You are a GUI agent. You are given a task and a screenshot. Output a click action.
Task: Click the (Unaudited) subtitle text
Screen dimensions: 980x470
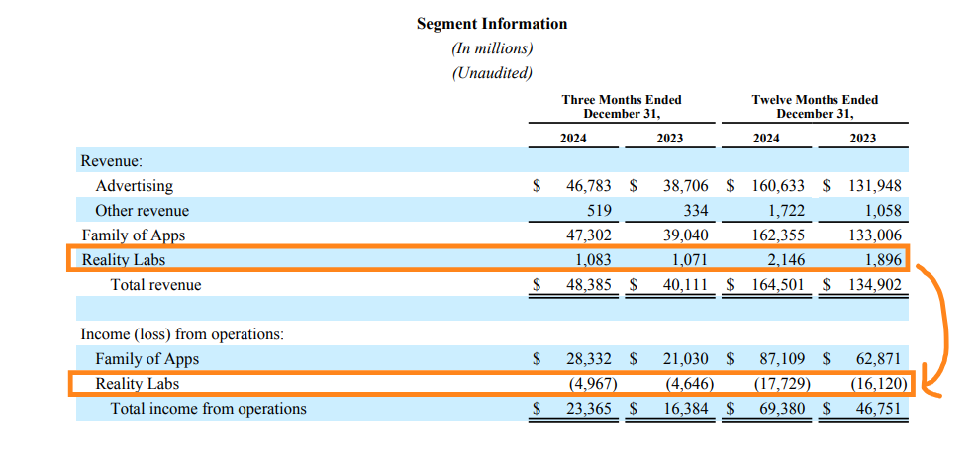pos(492,73)
